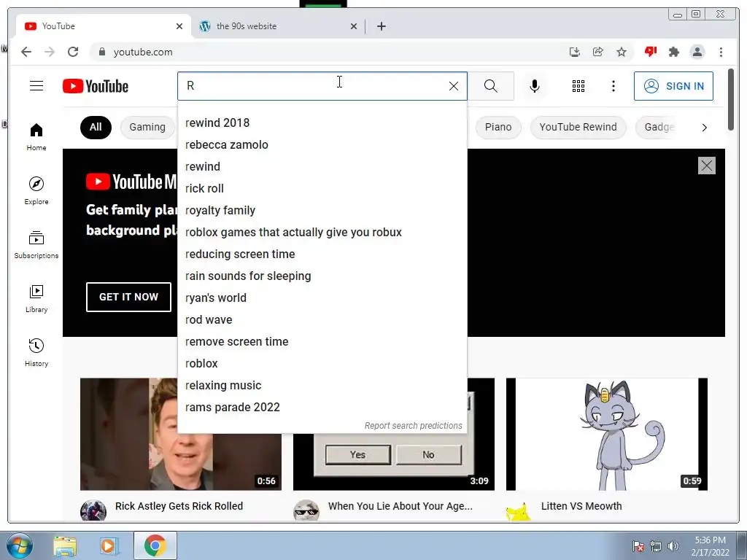Open File Explorer from the taskbar
Viewport: 747px width, 560px height.
[x=65, y=545]
